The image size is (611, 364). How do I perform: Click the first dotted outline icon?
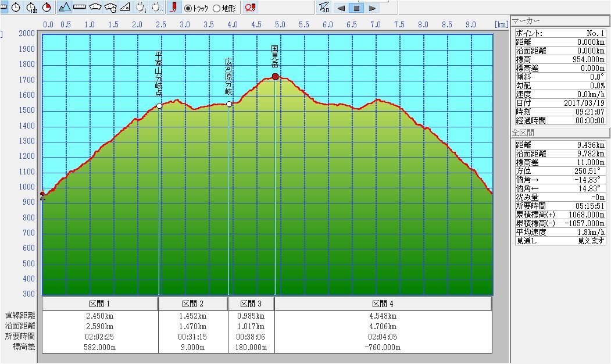(141, 8)
